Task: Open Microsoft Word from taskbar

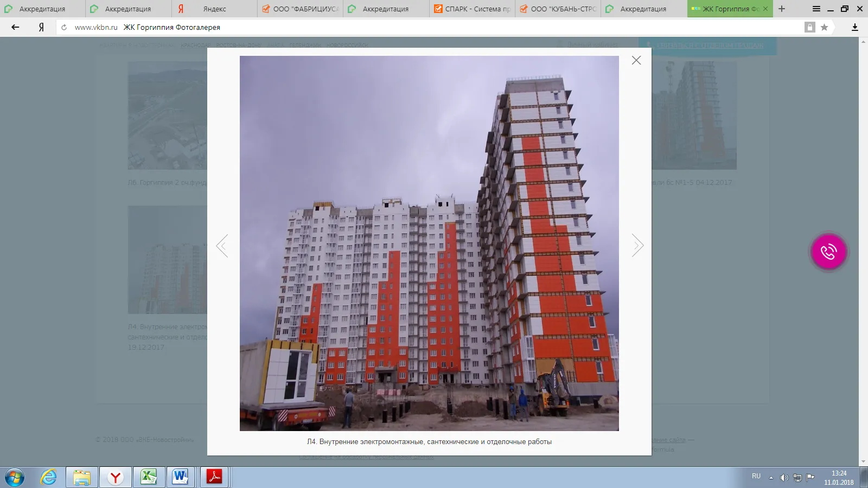Action: pyautogui.click(x=180, y=477)
